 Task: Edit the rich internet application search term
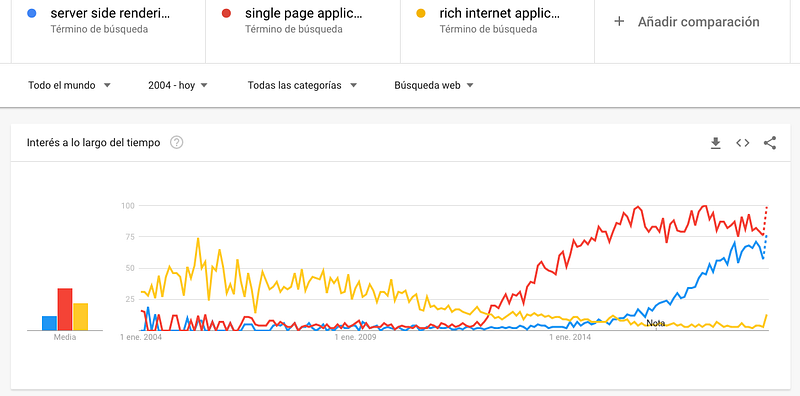(499, 14)
